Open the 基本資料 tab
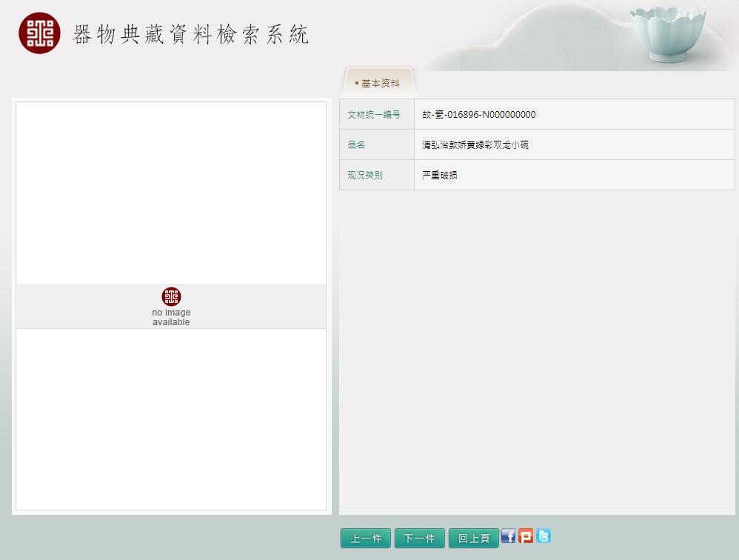 click(378, 84)
